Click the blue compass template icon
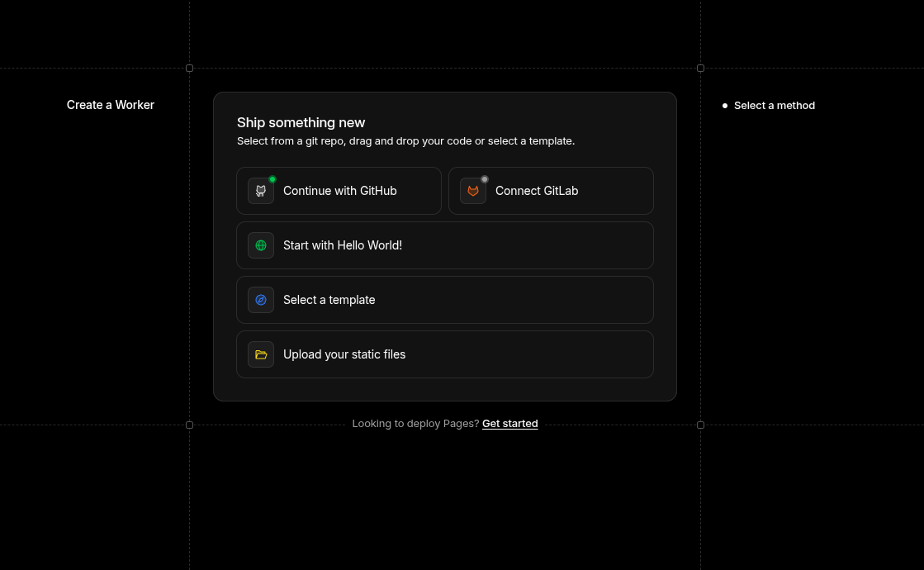Image resolution: width=924 pixels, height=570 pixels. click(260, 300)
